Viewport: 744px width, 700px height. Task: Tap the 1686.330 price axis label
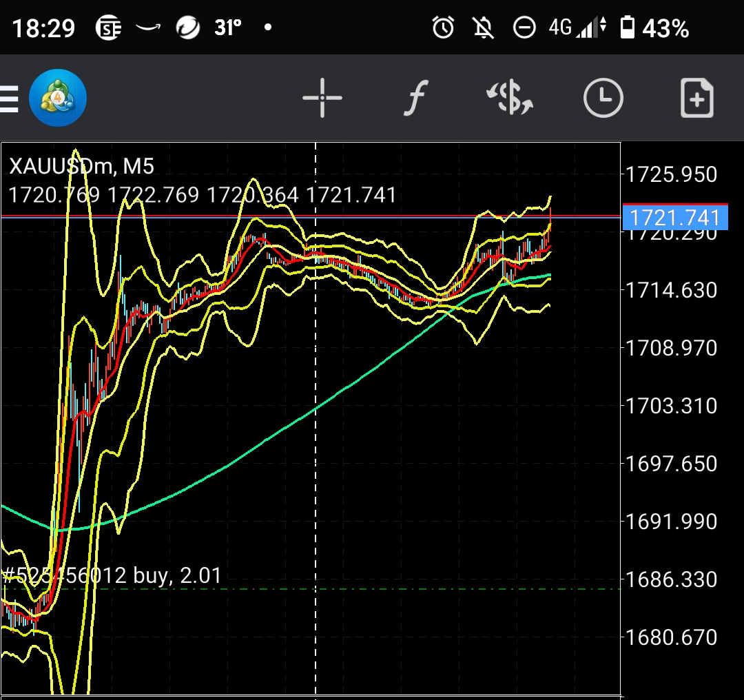point(671,579)
